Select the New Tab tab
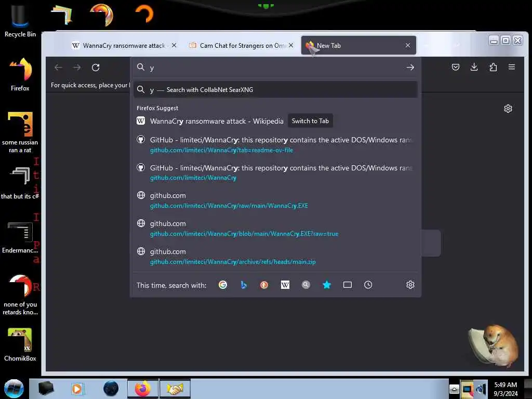This screenshot has width=532, height=399. (358, 46)
